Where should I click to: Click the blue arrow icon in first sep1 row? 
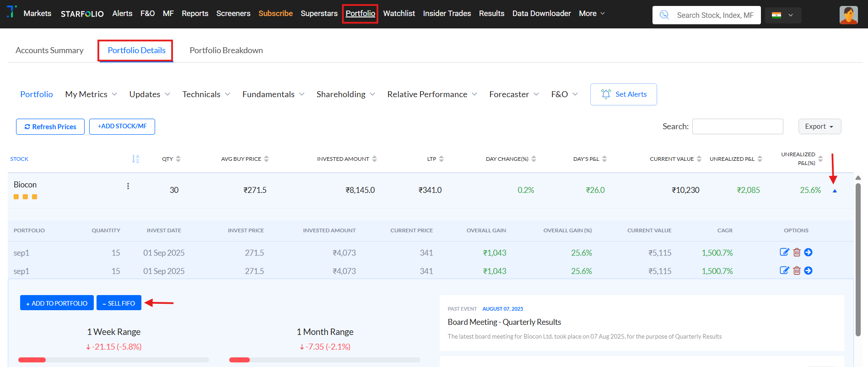pos(809,252)
